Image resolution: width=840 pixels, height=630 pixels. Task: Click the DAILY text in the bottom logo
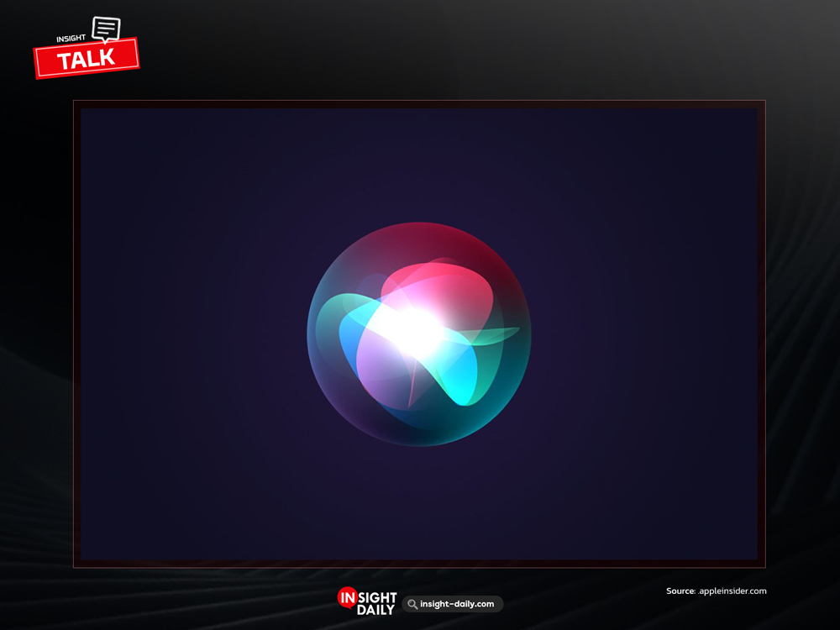375,610
